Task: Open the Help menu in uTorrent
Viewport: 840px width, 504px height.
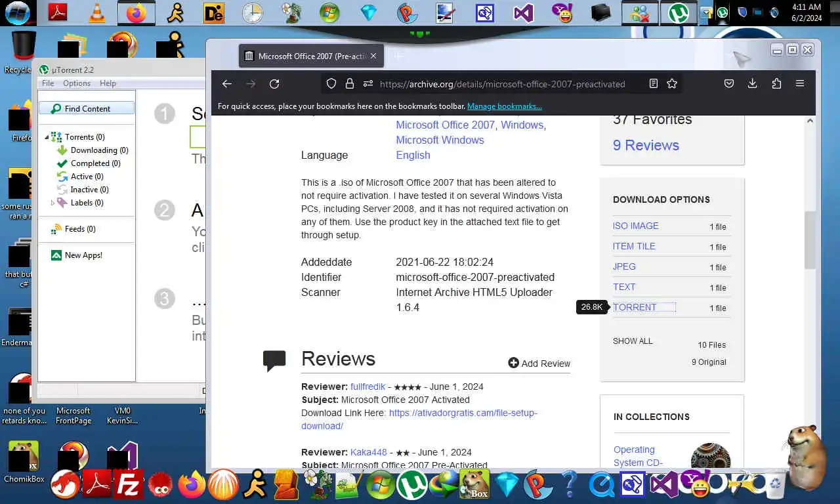Action: pyautogui.click(x=108, y=83)
